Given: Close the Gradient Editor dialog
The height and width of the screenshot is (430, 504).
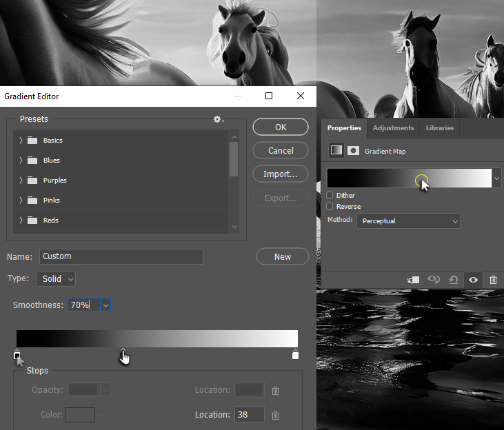Looking at the screenshot, I should click(x=301, y=96).
